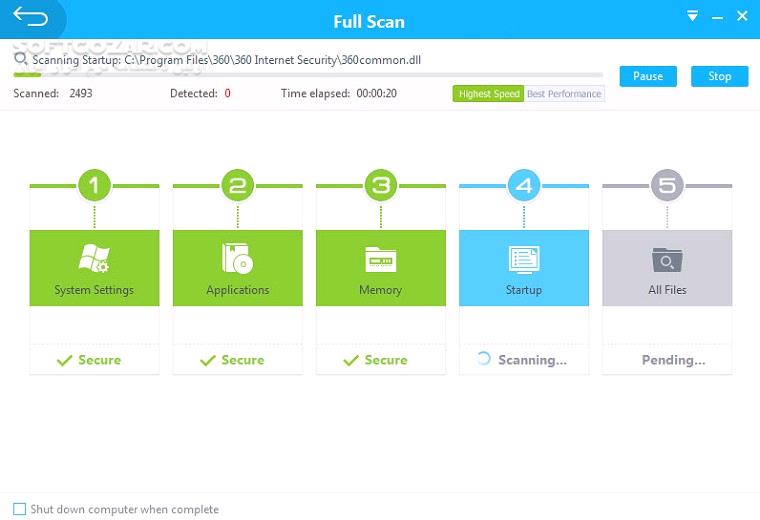Click the Startup monitor icon
760x520 pixels.
pos(524,260)
